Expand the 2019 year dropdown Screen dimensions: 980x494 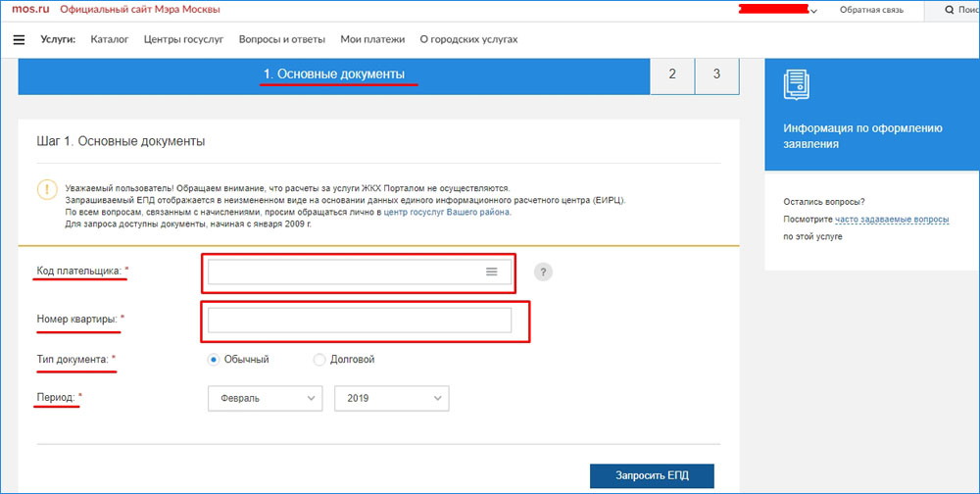tap(391, 398)
